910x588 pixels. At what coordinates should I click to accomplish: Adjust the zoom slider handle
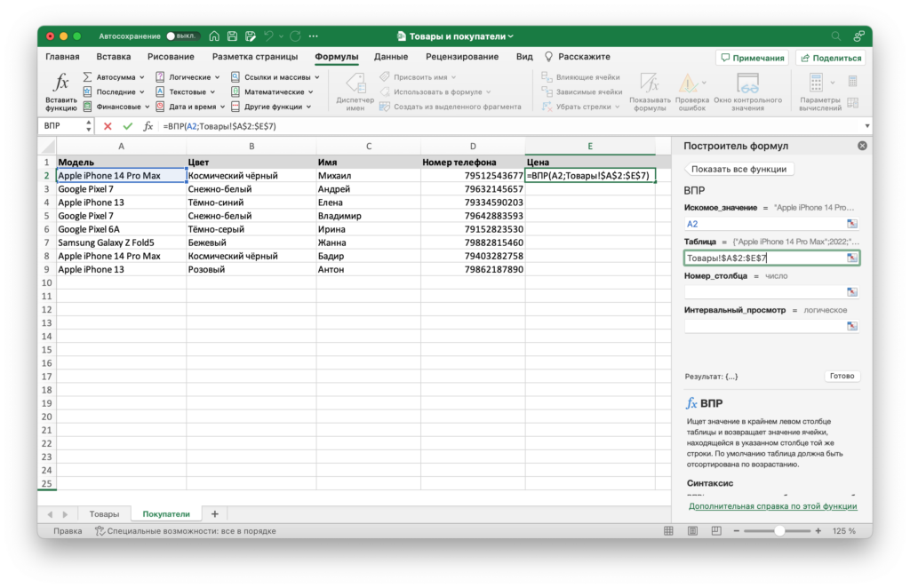point(779,530)
